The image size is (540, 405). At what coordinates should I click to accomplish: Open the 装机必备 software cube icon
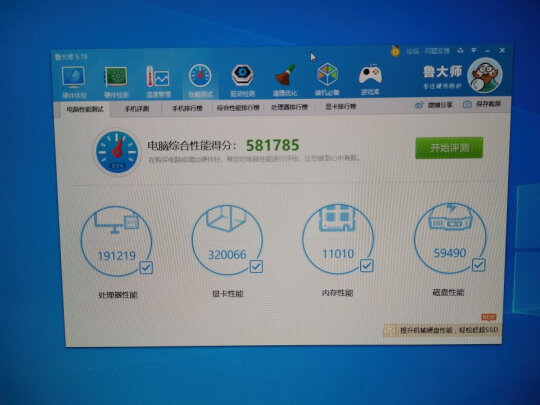pos(327,74)
